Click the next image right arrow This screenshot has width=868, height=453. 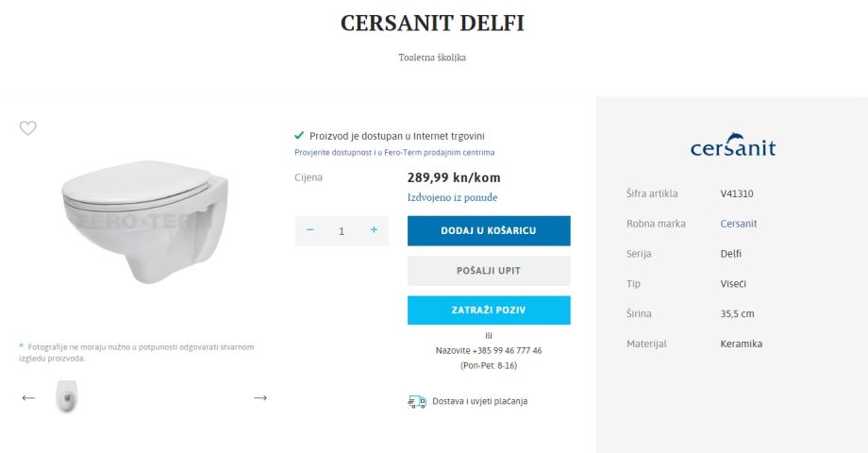(260, 398)
